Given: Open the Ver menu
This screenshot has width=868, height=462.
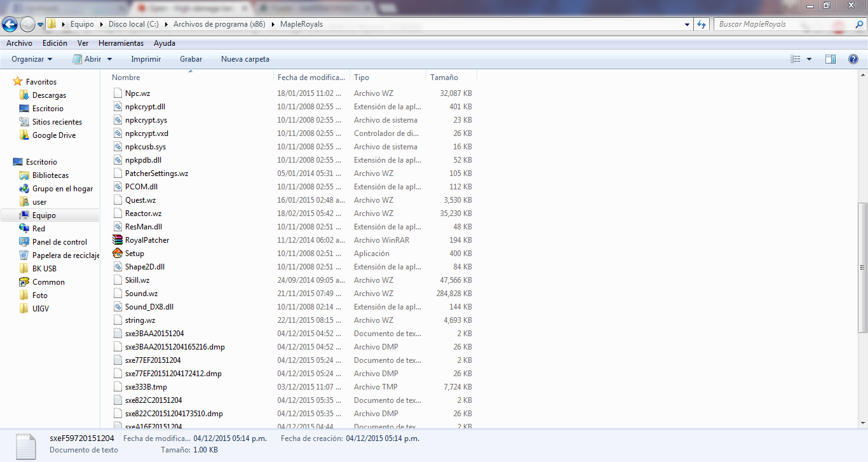Looking at the screenshot, I should pyautogui.click(x=83, y=43).
